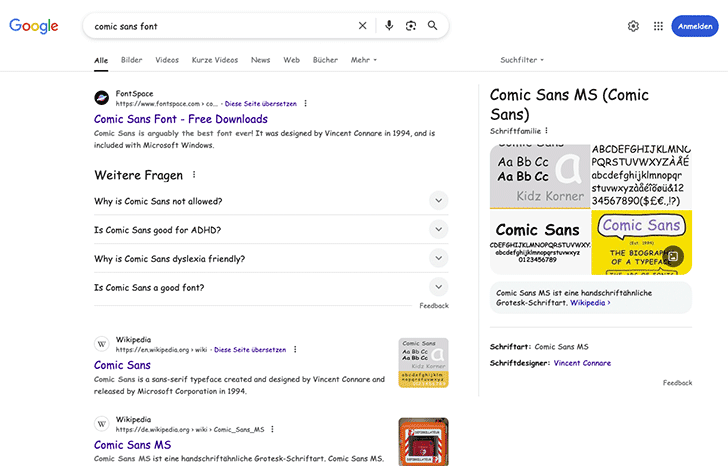Screen dimensions: 728x466
Task: Translate the en.wikipedia.org result page
Action: pyautogui.click(x=250, y=350)
